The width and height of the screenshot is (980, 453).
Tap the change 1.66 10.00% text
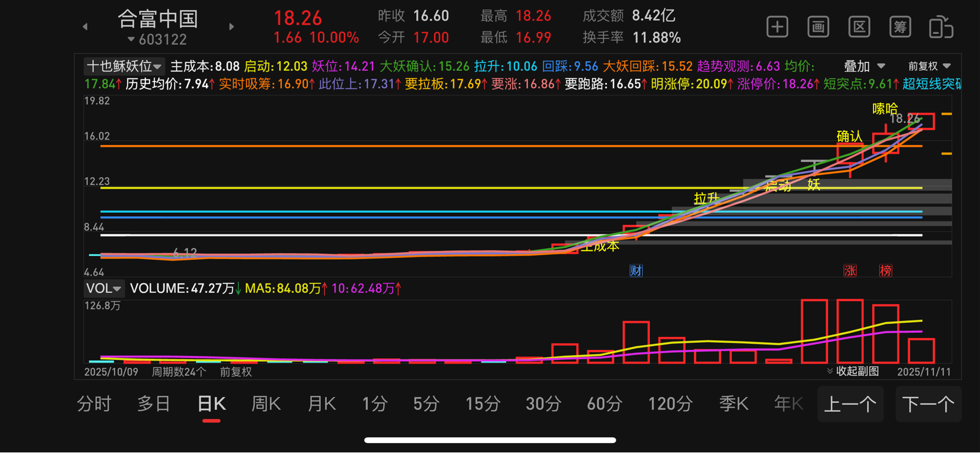316,38
